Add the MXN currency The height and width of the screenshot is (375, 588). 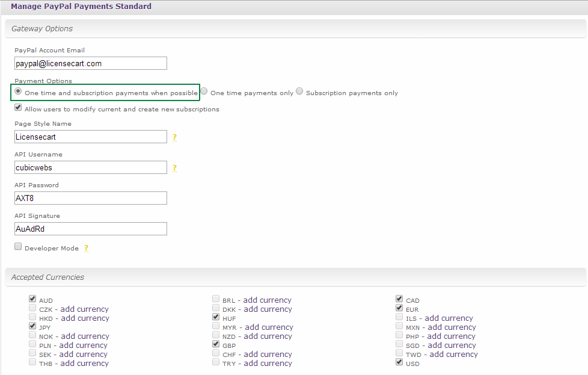452,327
